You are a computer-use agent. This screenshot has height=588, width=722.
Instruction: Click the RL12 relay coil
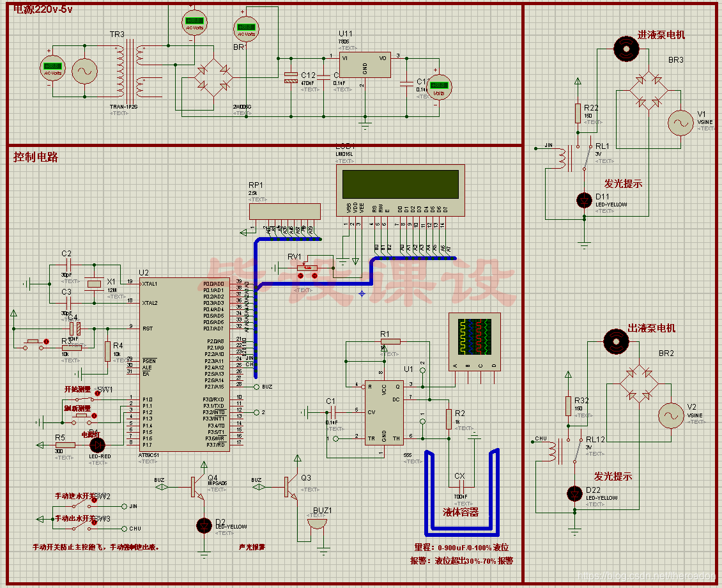[553, 452]
